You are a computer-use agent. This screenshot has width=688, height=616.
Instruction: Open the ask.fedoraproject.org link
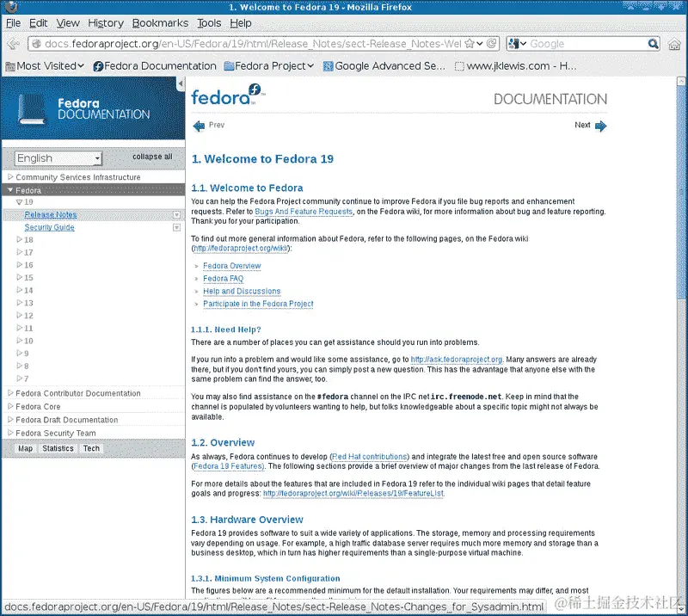click(457, 360)
